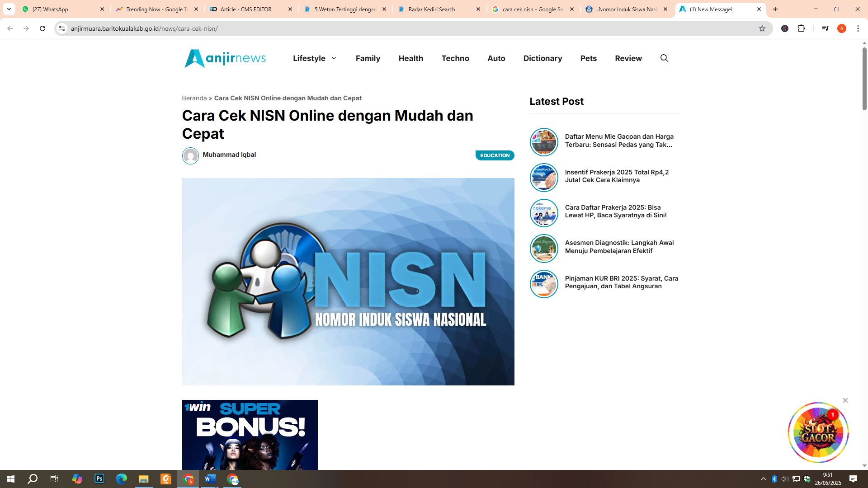Click Mie Gacoan post thumbnail
868x488 pixels.
point(544,142)
